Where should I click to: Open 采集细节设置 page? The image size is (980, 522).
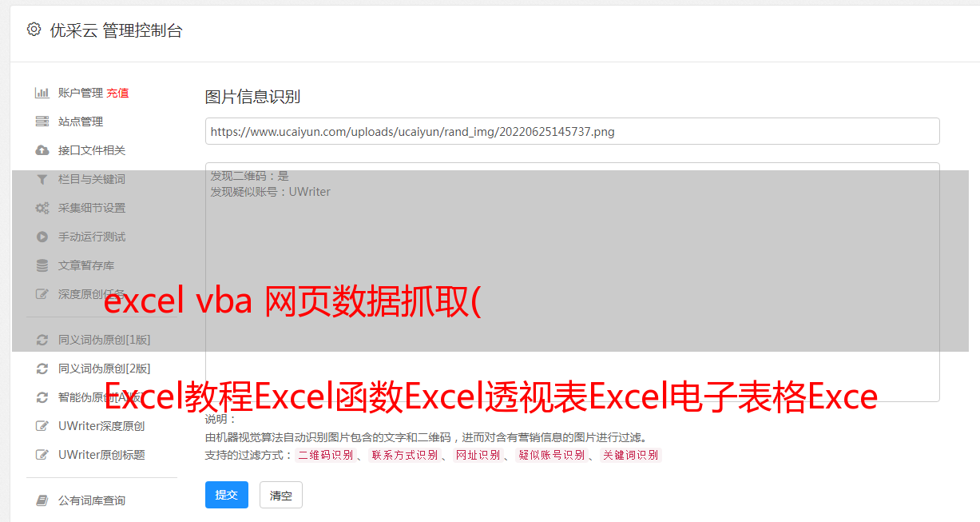click(x=92, y=208)
